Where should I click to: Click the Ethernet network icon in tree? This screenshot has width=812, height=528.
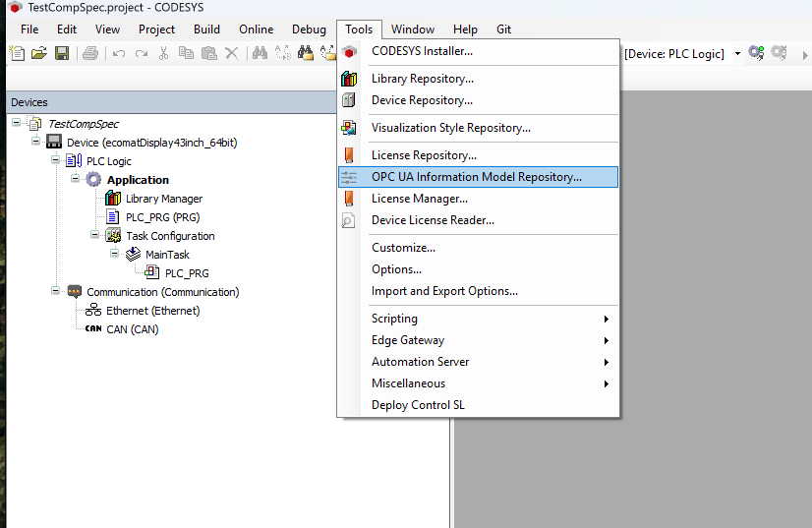[93, 310]
